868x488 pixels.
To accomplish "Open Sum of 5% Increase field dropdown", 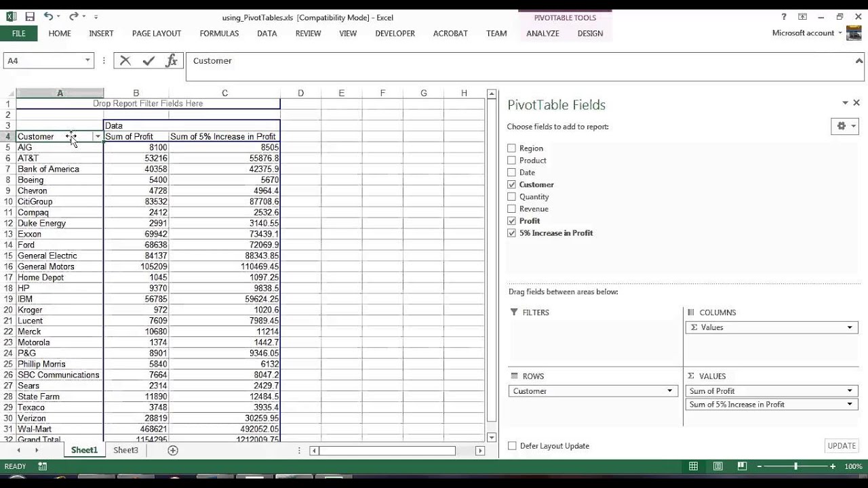I will click(850, 405).
